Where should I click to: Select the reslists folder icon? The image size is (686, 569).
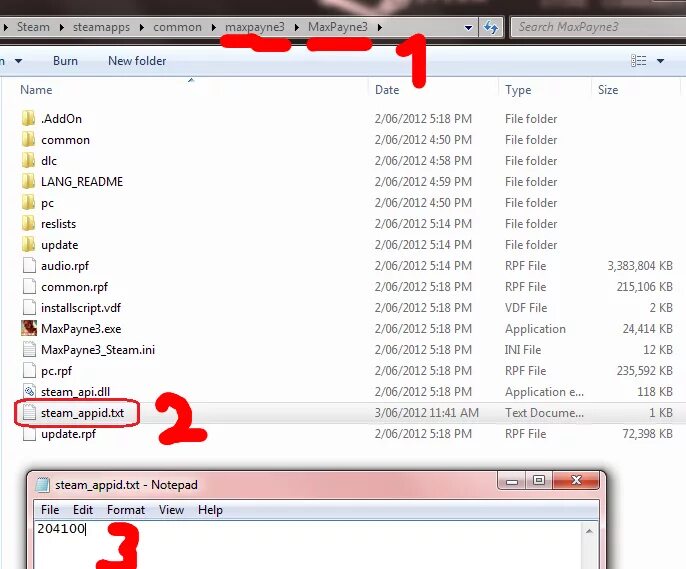28,223
